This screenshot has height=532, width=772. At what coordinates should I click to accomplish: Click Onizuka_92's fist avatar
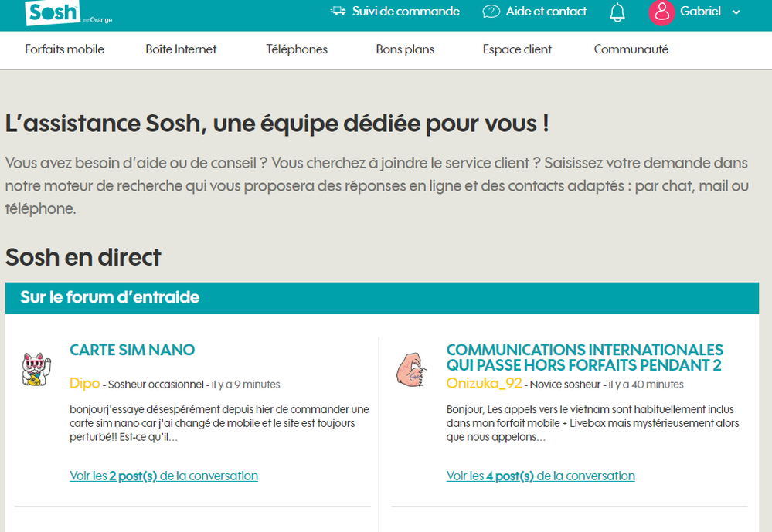click(410, 369)
